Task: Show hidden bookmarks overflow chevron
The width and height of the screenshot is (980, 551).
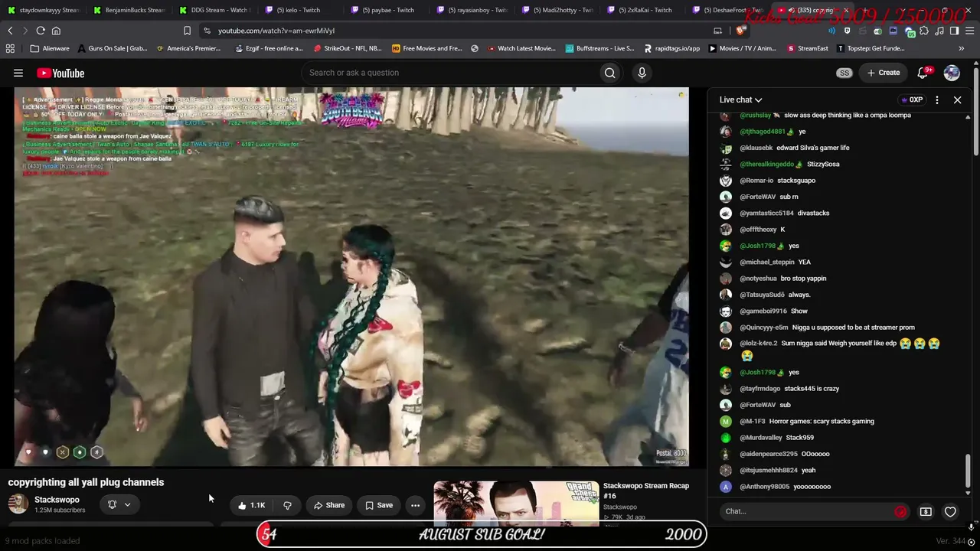Action: click(961, 48)
